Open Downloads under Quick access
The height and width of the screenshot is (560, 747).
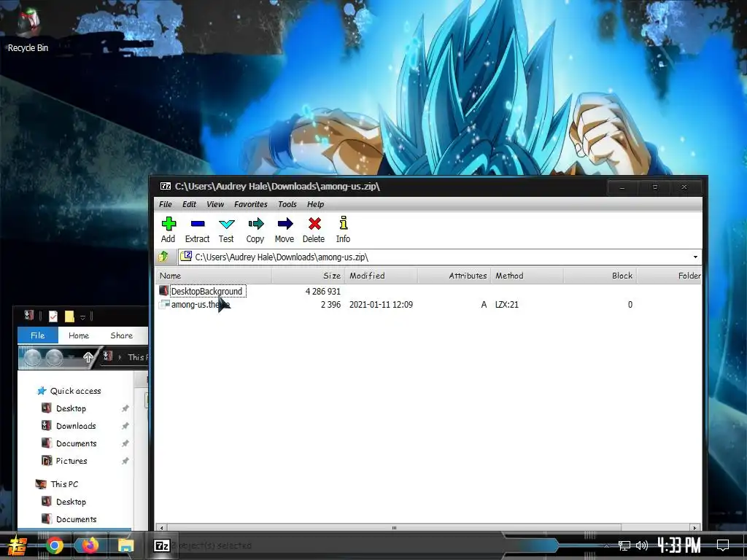[76, 426]
